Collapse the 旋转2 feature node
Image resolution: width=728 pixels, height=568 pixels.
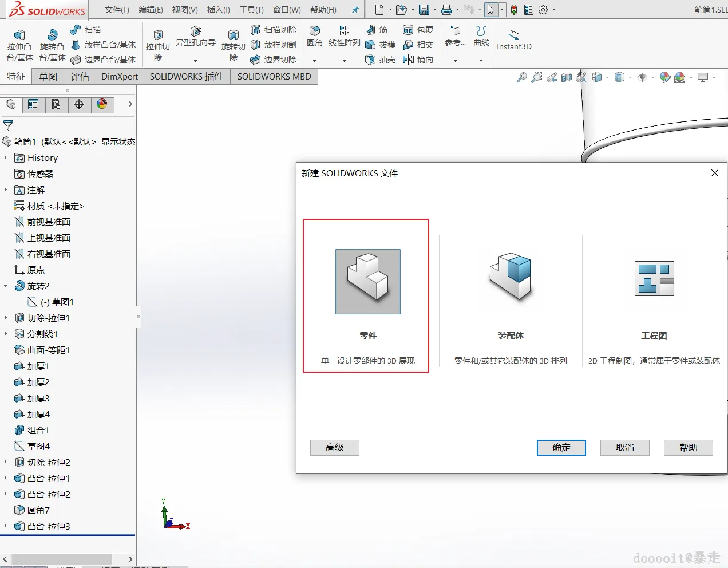[x=6, y=286]
